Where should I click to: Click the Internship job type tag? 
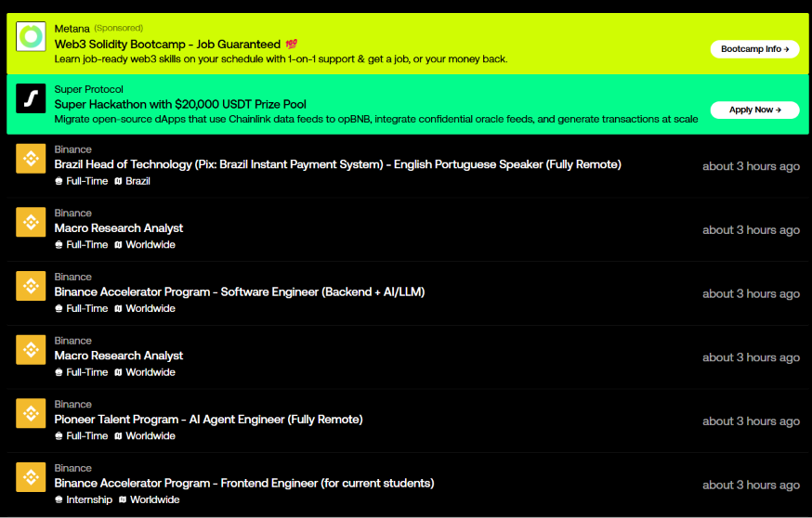89,499
